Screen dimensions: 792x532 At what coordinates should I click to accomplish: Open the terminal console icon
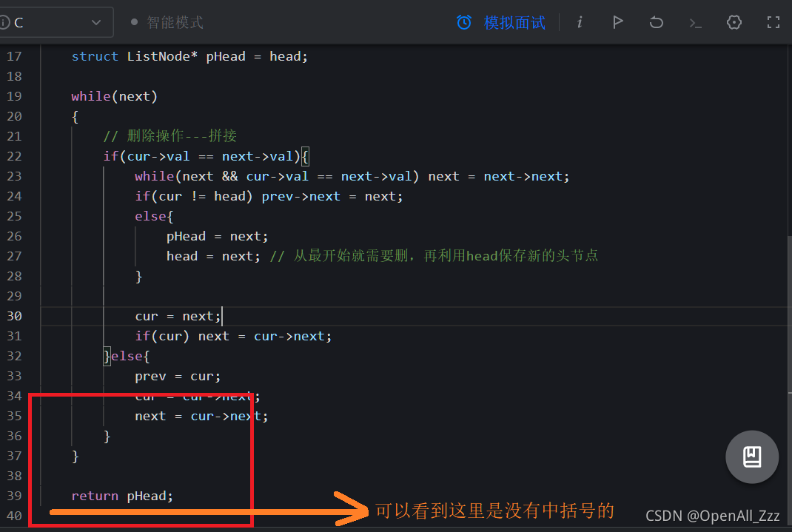coord(695,23)
